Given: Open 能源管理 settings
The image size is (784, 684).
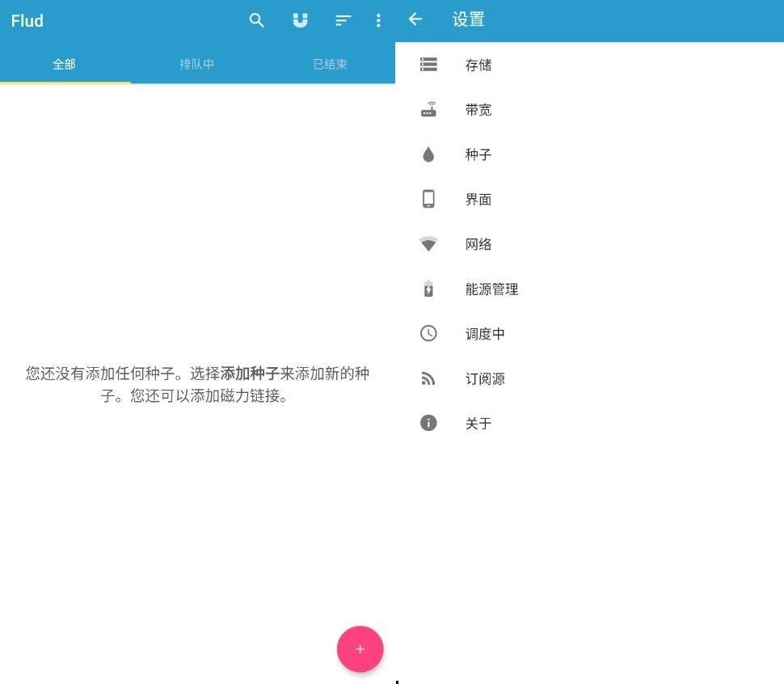Looking at the screenshot, I should click(491, 289).
